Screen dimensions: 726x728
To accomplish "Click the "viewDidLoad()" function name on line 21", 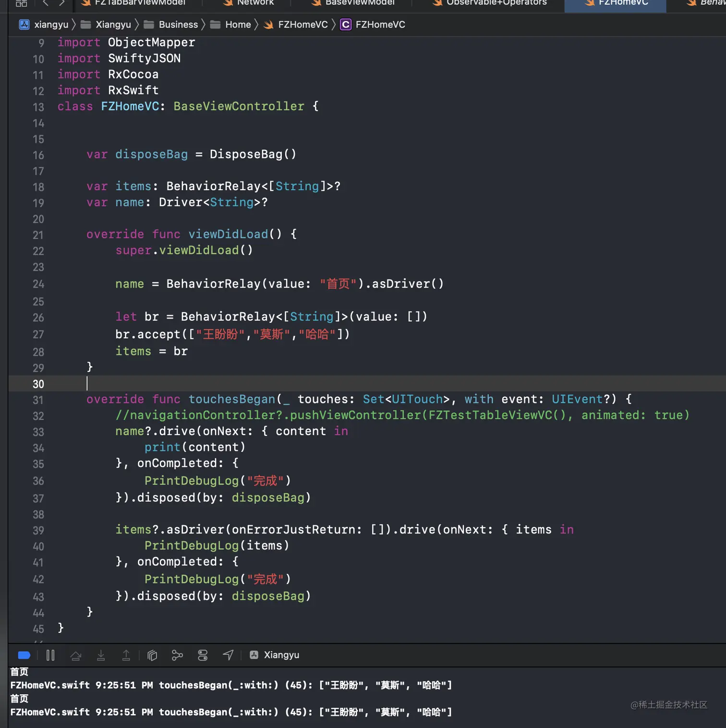I will click(235, 234).
